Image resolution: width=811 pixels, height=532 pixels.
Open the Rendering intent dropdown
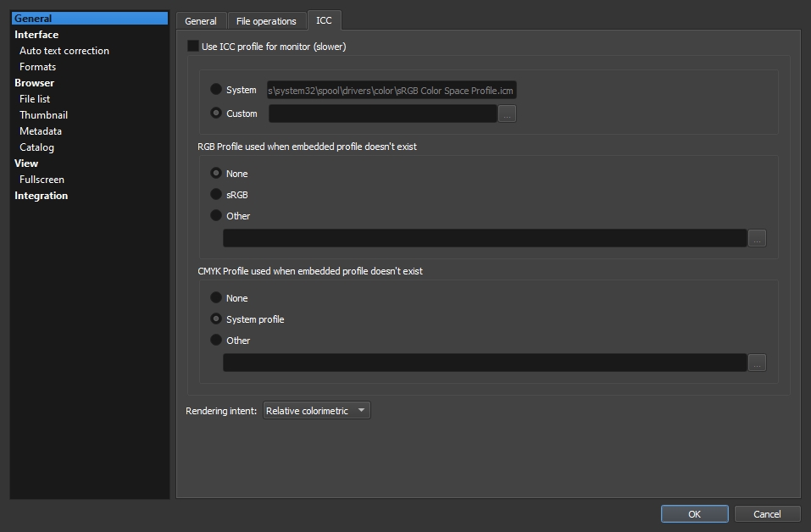pos(316,411)
